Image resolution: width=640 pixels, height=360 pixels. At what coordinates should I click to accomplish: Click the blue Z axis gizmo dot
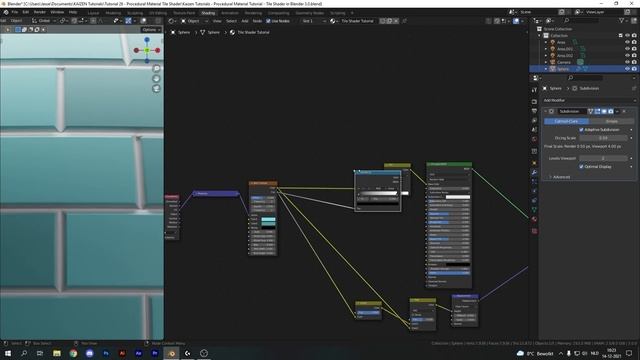coord(147,40)
